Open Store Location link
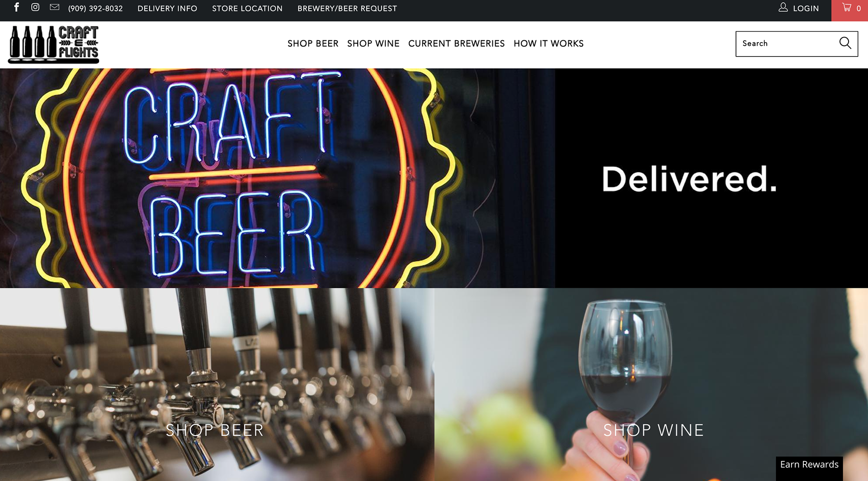The height and width of the screenshot is (481, 868). [x=247, y=9]
